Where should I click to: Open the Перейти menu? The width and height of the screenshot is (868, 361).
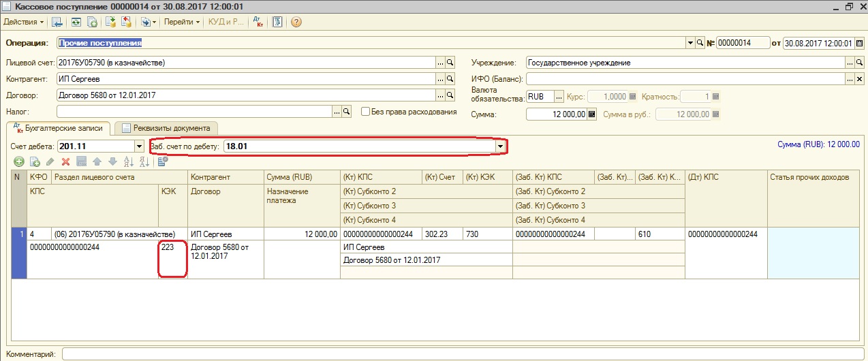(182, 22)
